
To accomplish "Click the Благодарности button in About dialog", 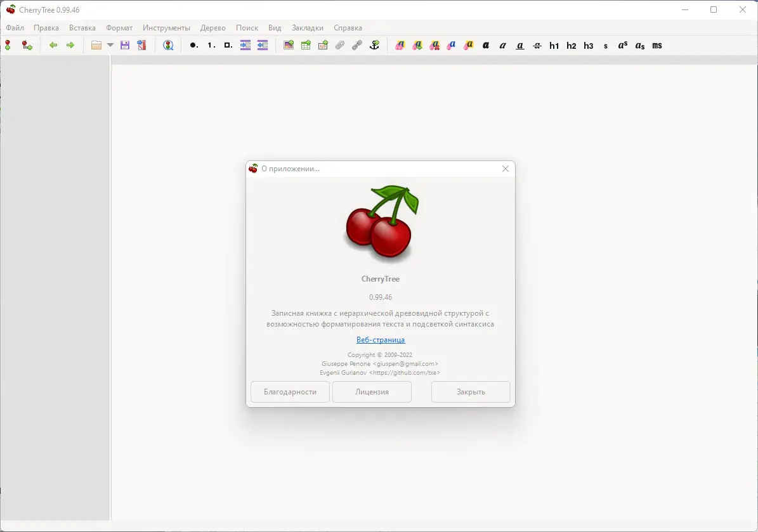I will pyautogui.click(x=290, y=392).
